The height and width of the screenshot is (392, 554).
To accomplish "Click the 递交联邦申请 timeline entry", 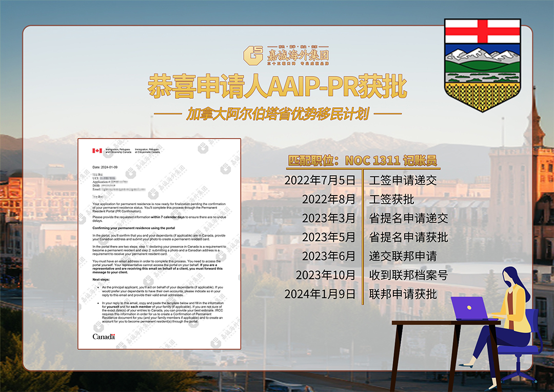I will point(403,256).
